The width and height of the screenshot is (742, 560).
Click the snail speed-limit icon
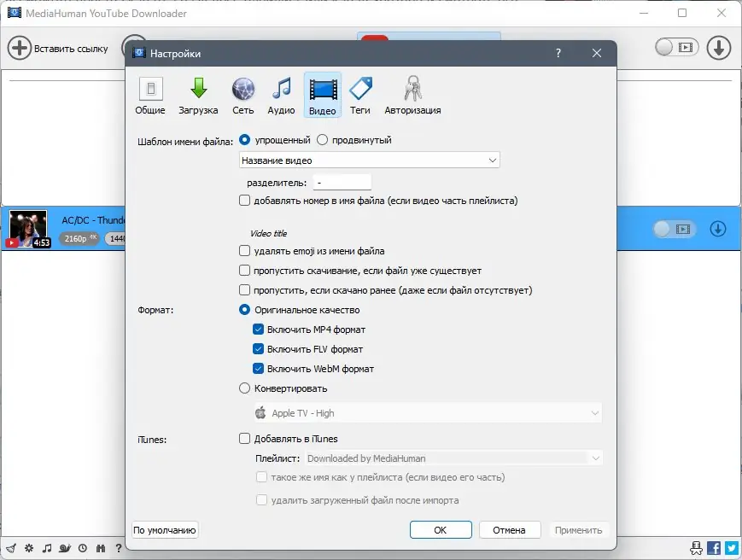click(63, 548)
